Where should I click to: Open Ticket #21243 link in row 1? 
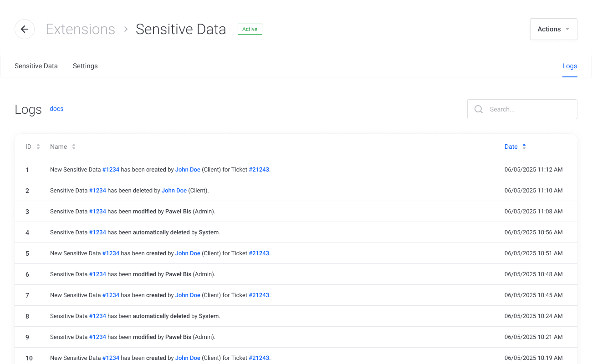pos(259,170)
